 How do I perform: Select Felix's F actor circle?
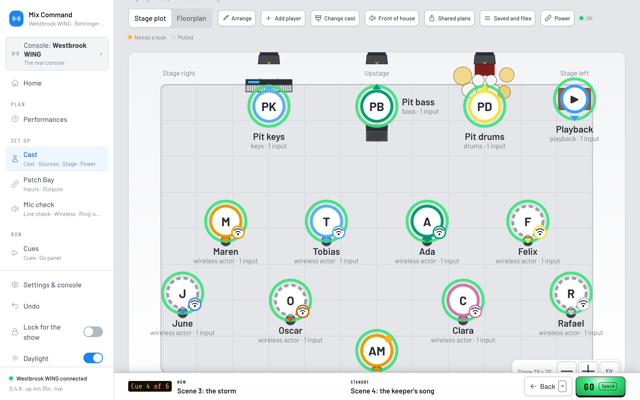point(527,222)
